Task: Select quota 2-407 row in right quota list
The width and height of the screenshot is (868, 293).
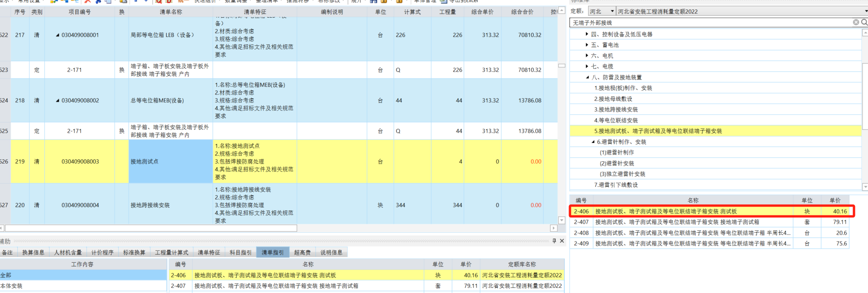Action: [710, 222]
